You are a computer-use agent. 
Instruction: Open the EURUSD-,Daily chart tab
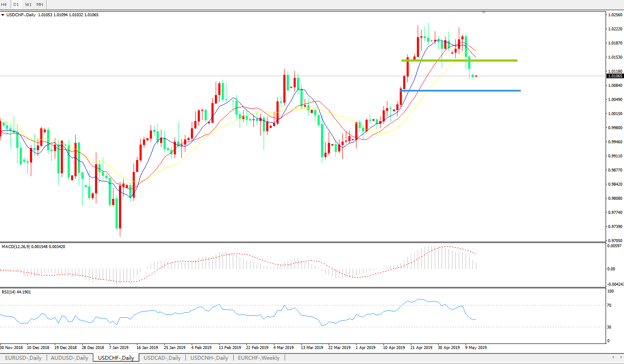(23, 358)
